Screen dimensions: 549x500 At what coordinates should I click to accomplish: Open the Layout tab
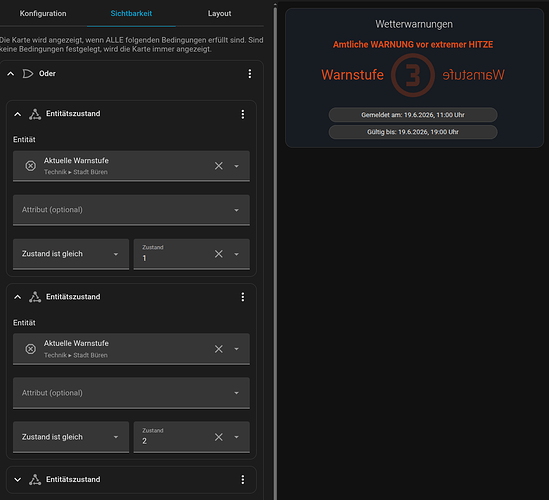220,14
